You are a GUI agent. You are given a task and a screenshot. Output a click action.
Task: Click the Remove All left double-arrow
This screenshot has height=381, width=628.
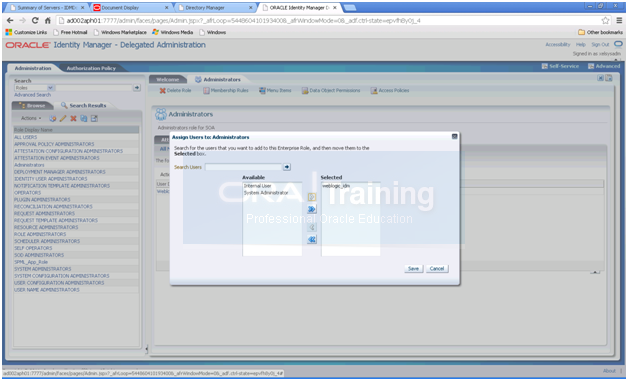(x=312, y=240)
